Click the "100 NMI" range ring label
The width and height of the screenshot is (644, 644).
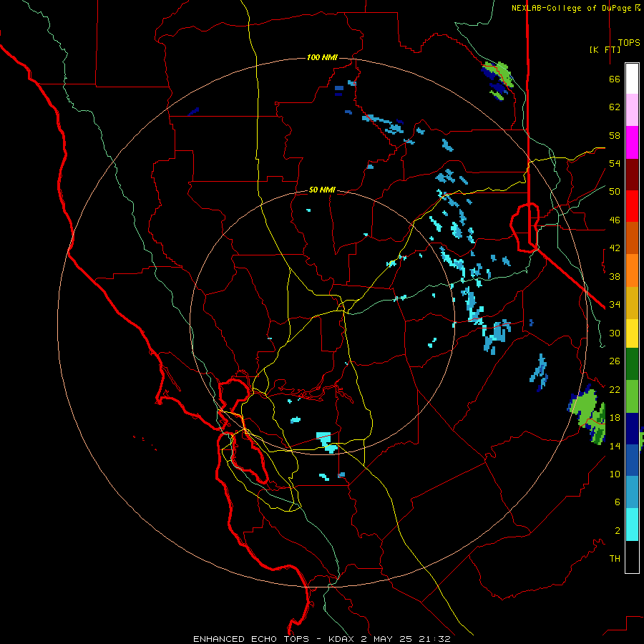click(322, 57)
